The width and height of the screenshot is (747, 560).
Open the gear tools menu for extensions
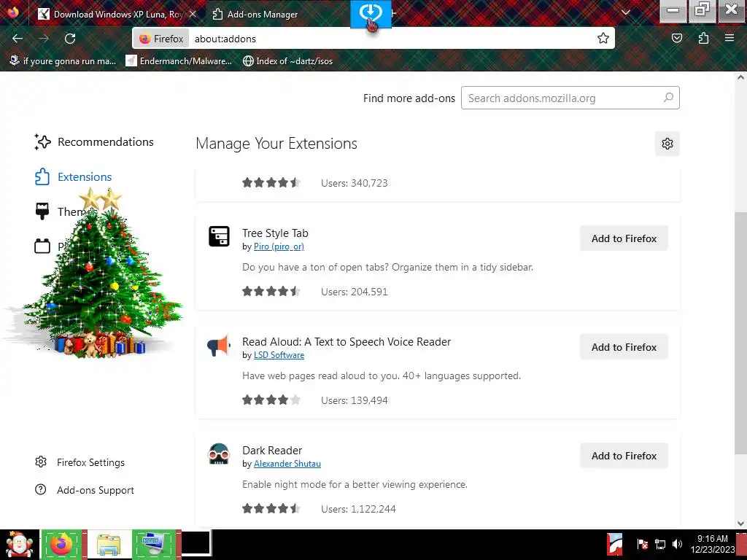pyautogui.click(x=667, y=144)
